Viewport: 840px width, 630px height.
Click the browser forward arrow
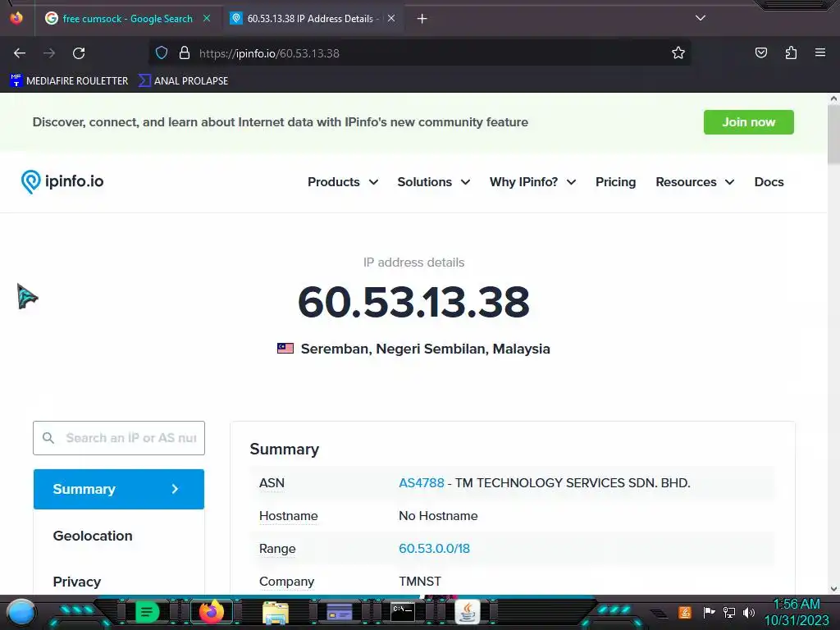[49, 53]
